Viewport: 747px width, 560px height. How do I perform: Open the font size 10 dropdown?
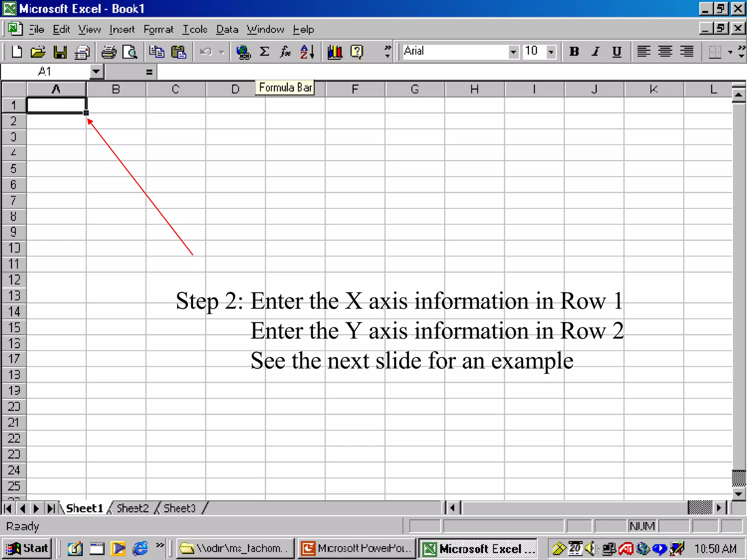(x=551, y=52)
